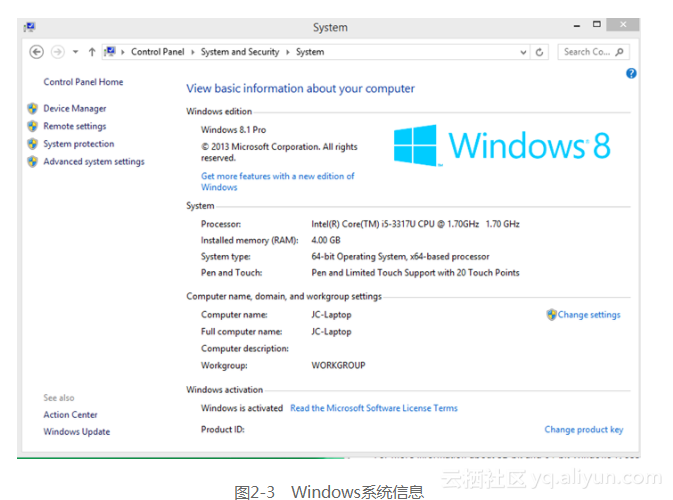Open address bar history dropdown

point(523,52)
